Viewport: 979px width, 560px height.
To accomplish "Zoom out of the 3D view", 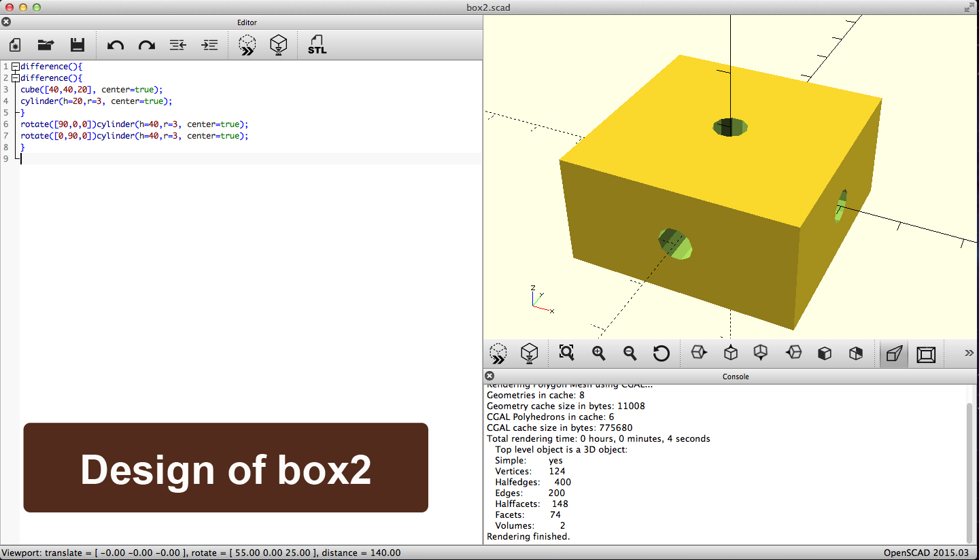I will [630, 353].
